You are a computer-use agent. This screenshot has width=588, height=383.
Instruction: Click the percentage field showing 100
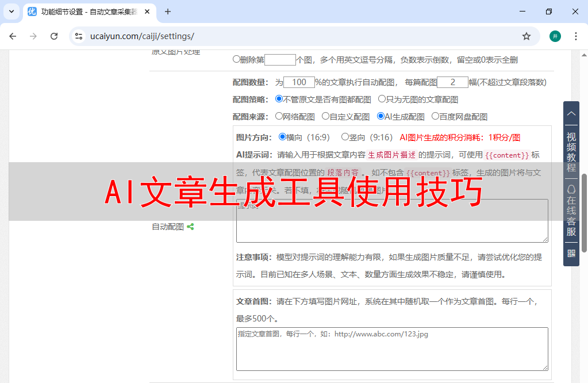[x=299, y=82]
